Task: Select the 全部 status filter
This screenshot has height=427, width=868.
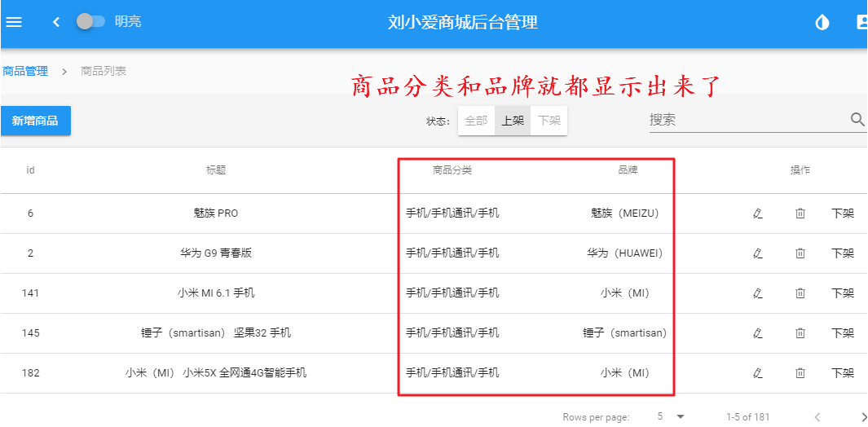Action: pos(476,121)
